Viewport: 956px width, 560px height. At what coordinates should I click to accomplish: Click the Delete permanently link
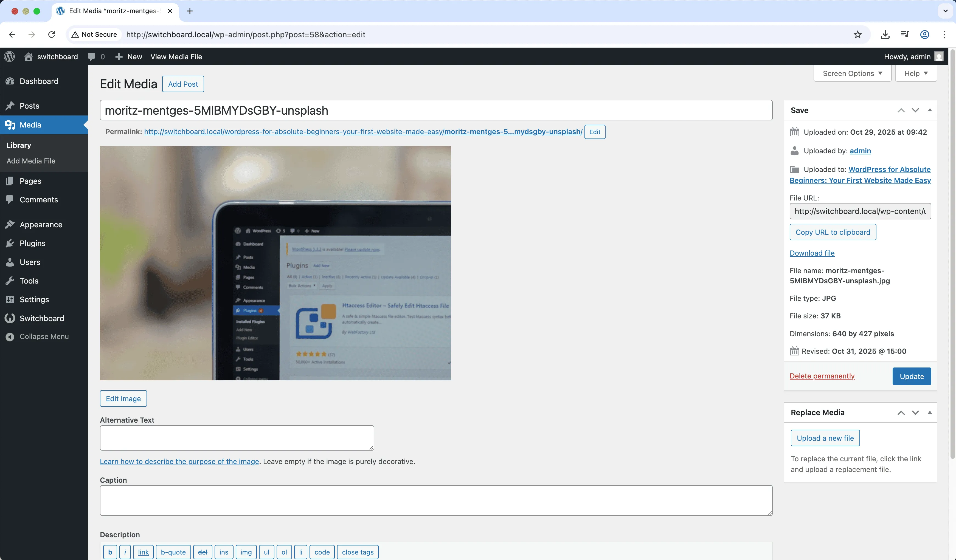click(822, 376)
